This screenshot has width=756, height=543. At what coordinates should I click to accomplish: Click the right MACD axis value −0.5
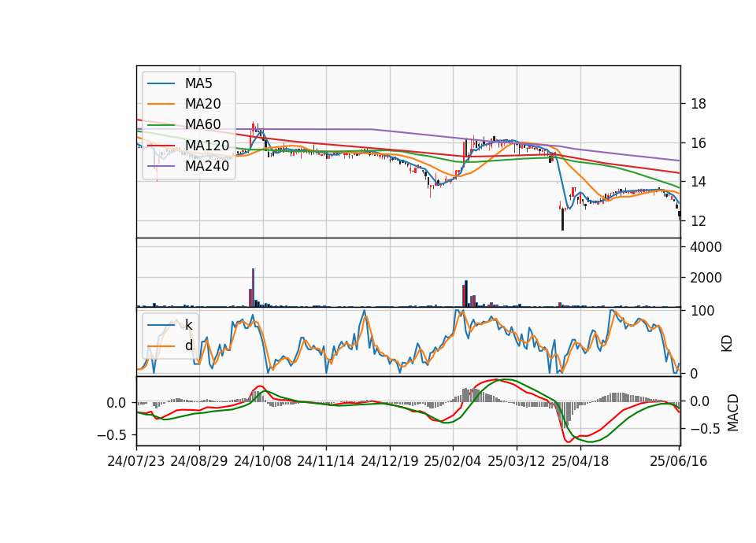tap(707, 428)
